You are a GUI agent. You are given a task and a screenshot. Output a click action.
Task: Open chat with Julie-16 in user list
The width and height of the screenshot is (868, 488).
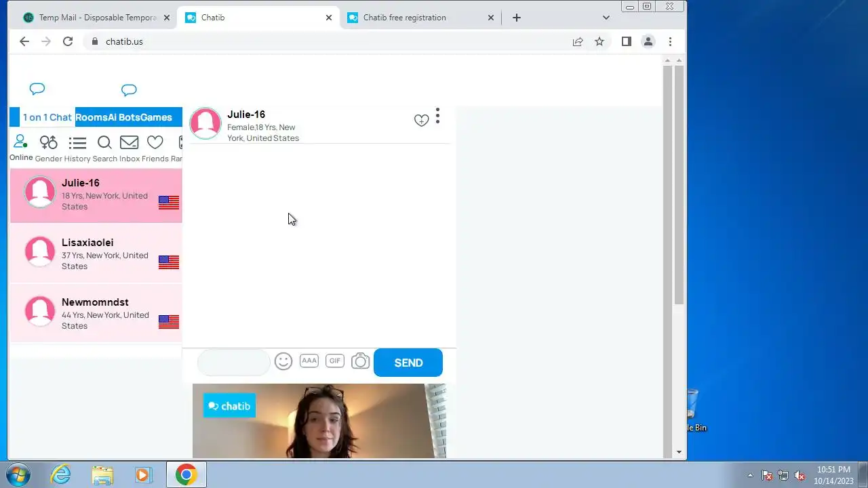[x=96, y=195]
